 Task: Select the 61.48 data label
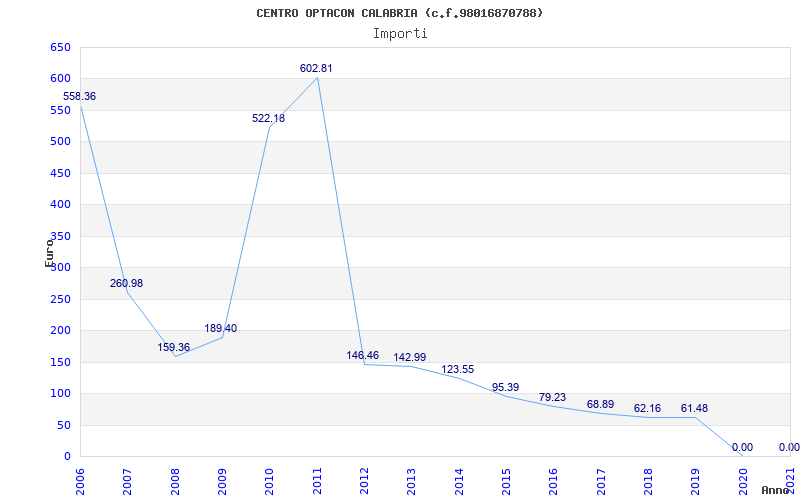tap(694, 409)
